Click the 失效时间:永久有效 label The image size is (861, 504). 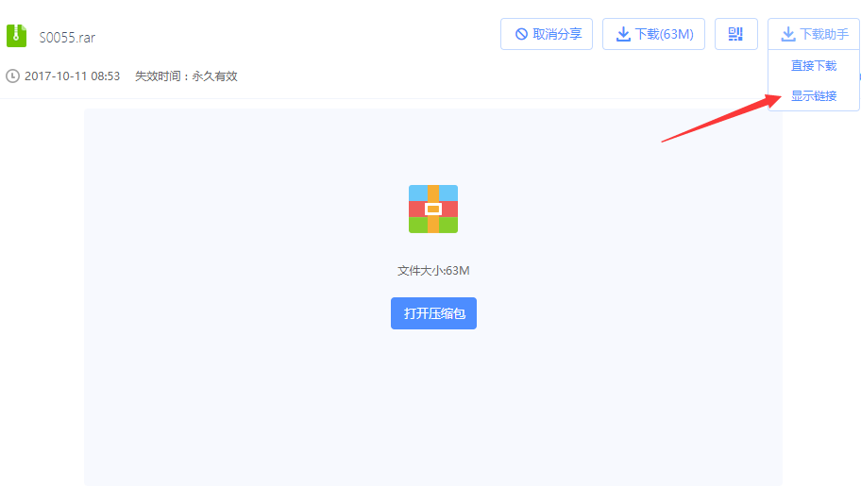click(186, 76)
